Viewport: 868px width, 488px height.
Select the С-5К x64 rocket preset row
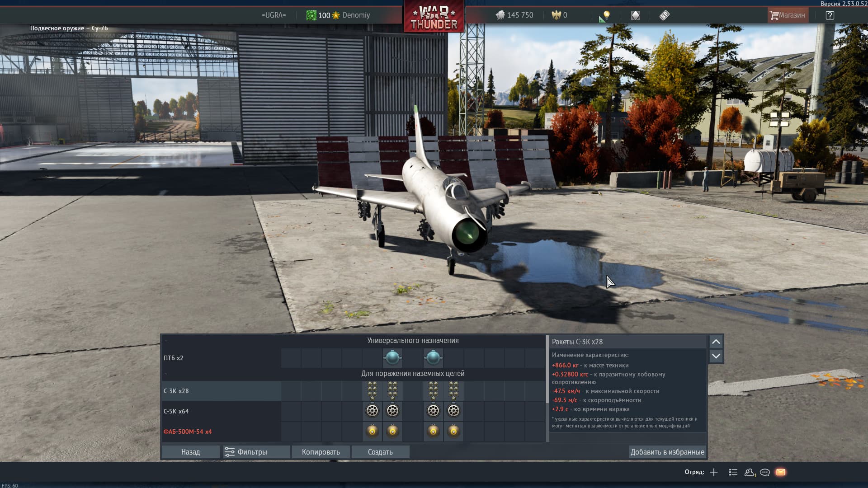click(x=222, y=411)
